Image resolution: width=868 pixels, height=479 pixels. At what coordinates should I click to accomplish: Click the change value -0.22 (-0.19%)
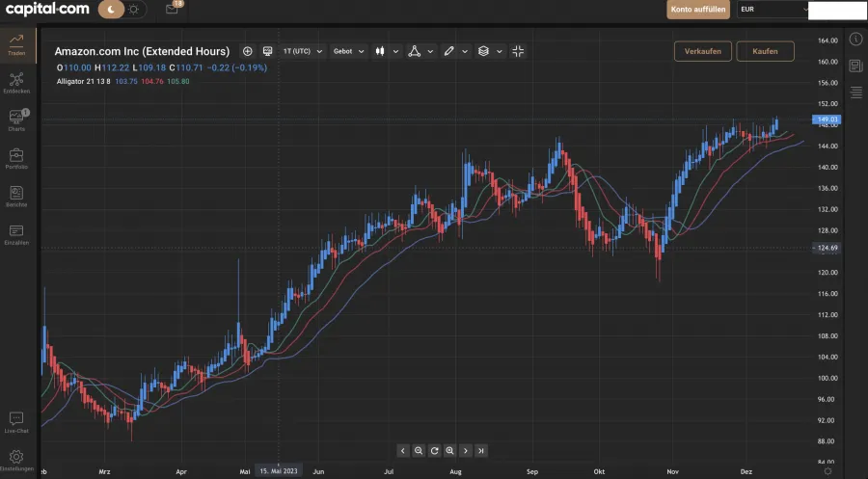[x=237, y=67]
